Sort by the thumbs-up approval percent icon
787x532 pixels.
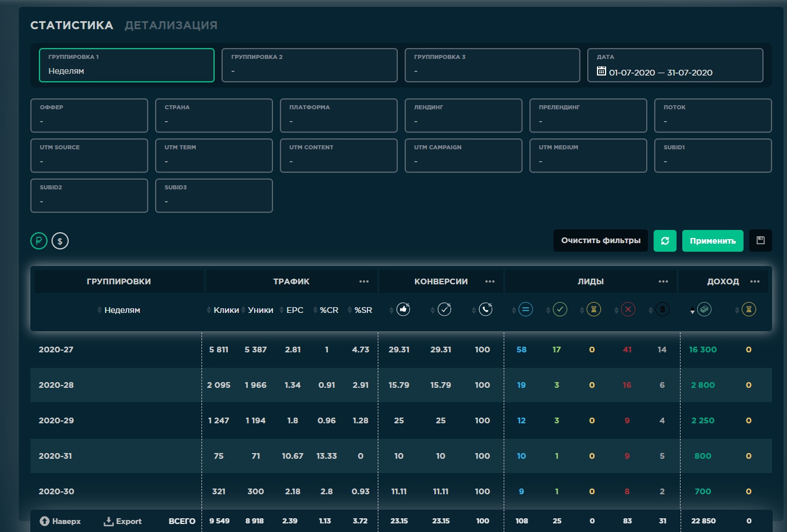coord(403,309)
